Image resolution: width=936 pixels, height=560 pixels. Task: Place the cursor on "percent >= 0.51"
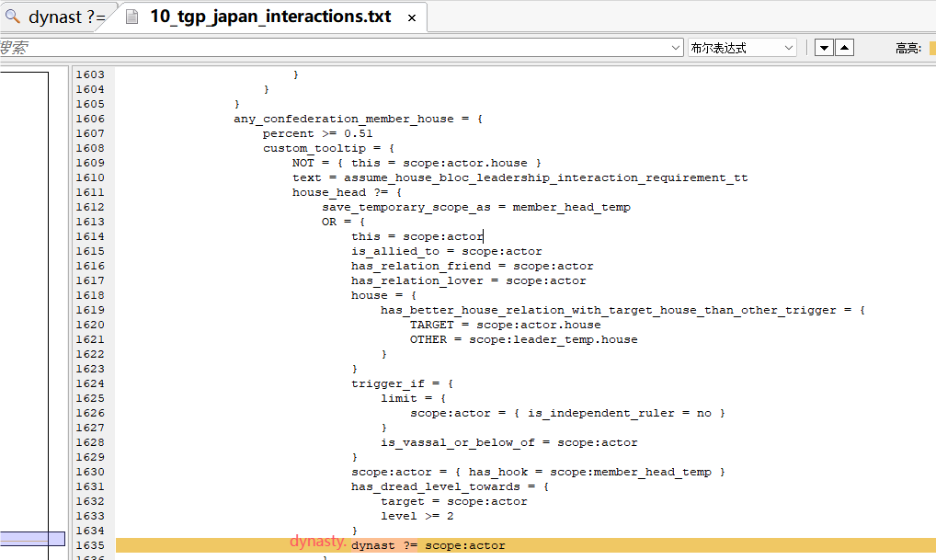pyautogui.click(x=317, y=133)
